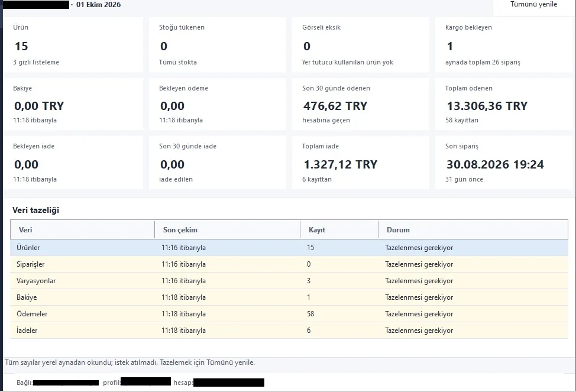
Task: Click the Son çekim column header
Action: (x=228, y=229)
